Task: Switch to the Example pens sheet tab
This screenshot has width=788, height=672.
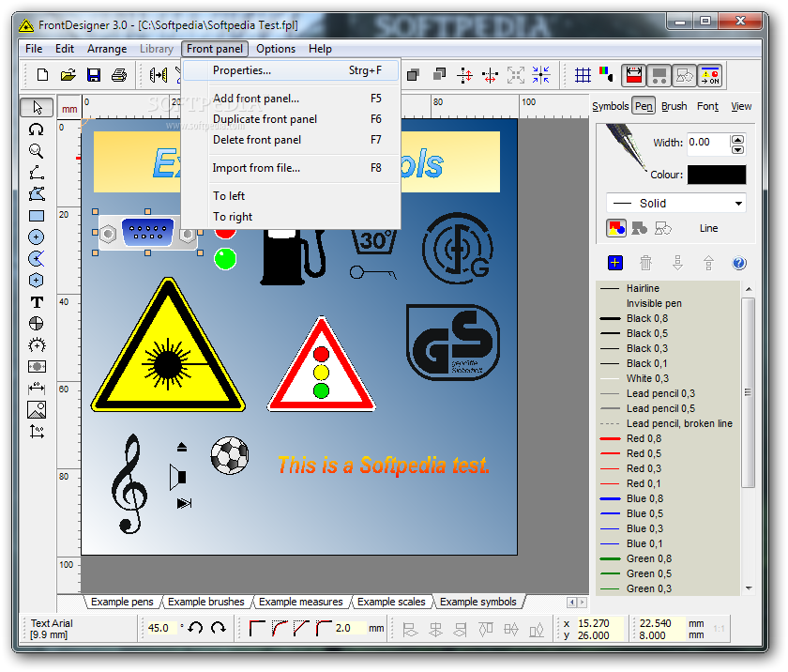Action: 122,602
